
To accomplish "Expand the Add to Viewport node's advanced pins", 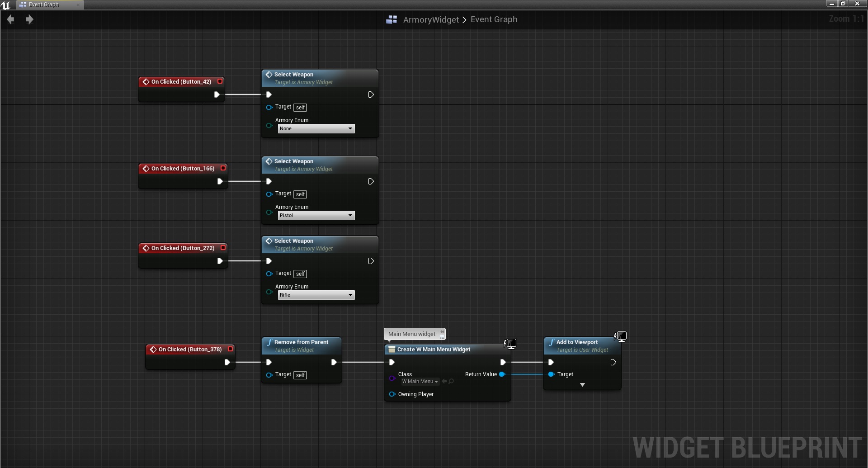I will (x=582, y=385).
